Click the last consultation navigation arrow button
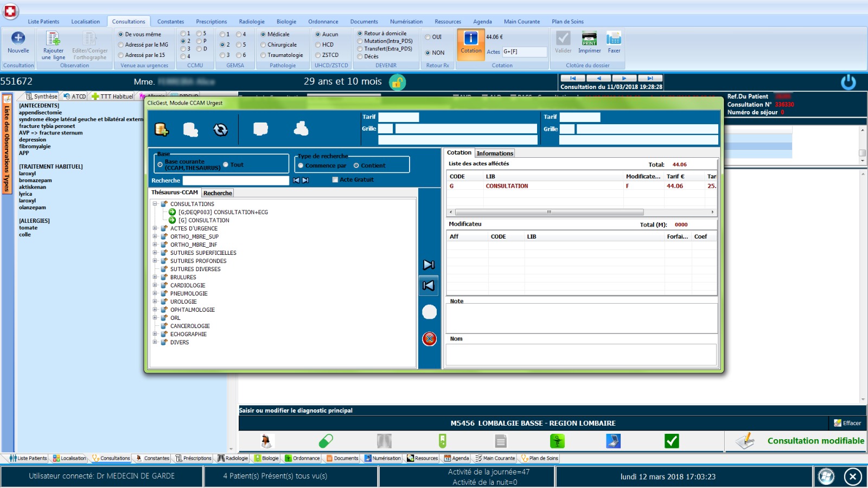Image resolution: width=868 pixels, height=488 pixels. click(x=650, y=78)
